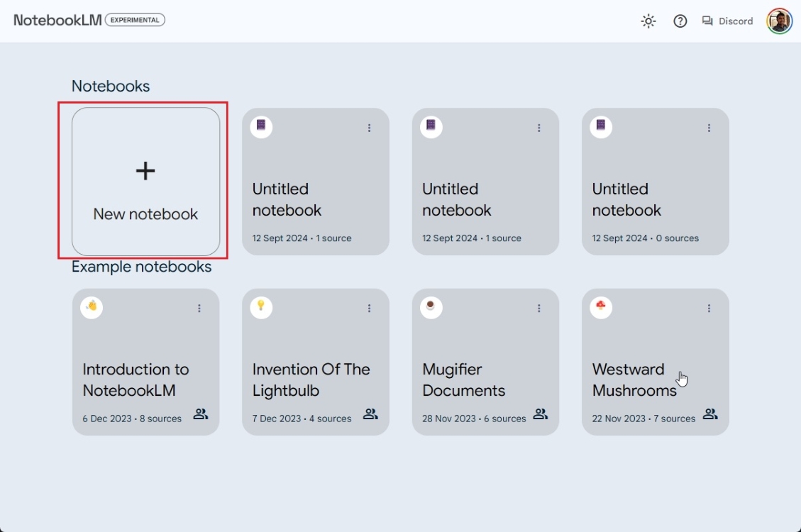The width and height of the screenshot is (801, 532).
Task: Open options menu on first Untitled notebook
Action: point(369,128)
